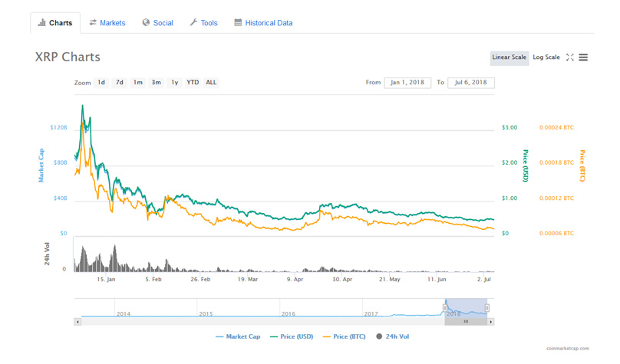Click the right navigator range handle
620x364 pixels.
(x=487, y=308)
